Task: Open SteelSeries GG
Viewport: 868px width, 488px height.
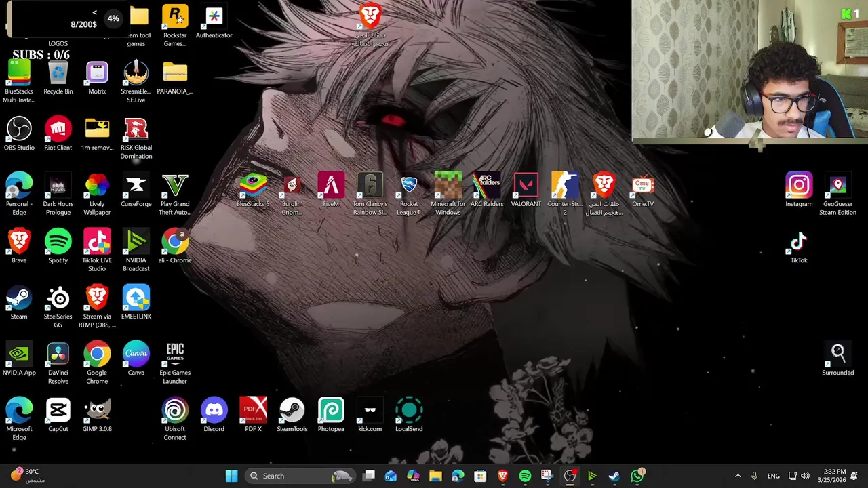Action: coord(58,306)
